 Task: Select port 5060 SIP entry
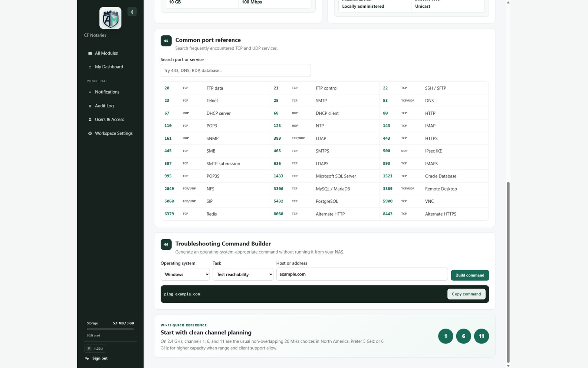(216, 201)
